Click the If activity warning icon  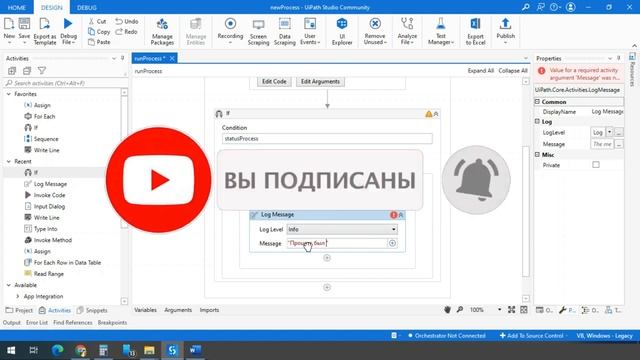pos(429,114)
